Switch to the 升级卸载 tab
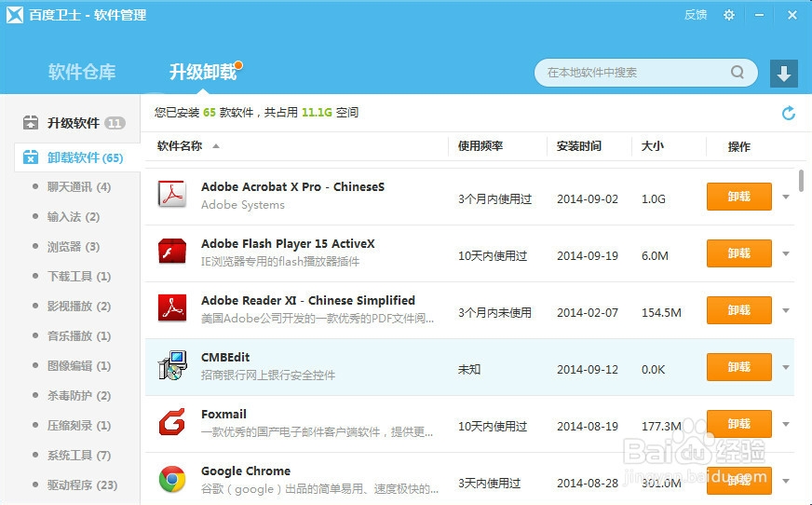The image size is (812, 505). click(203, 72)
